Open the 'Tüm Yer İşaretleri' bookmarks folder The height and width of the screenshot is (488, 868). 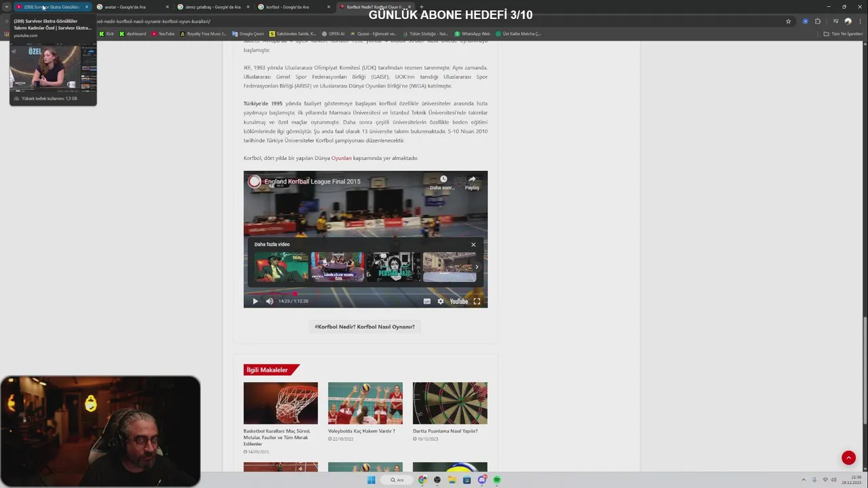tap(843, 34)
